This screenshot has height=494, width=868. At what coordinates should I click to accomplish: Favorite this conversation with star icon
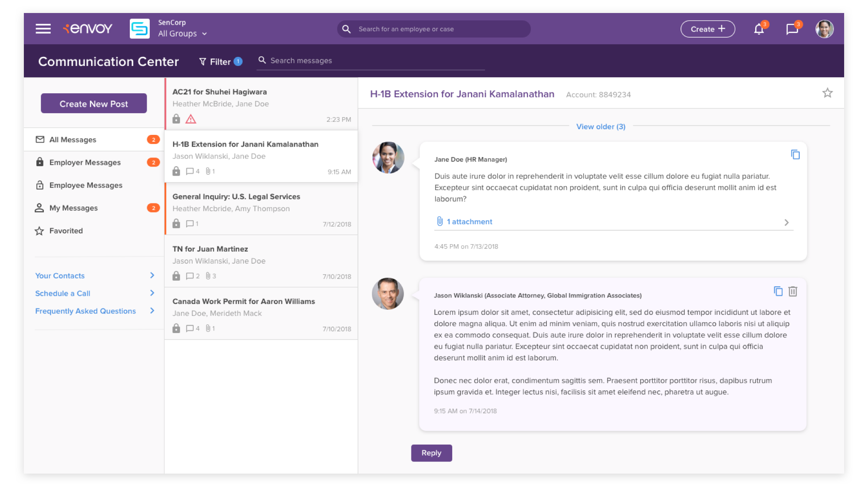[x=828, y=93]
